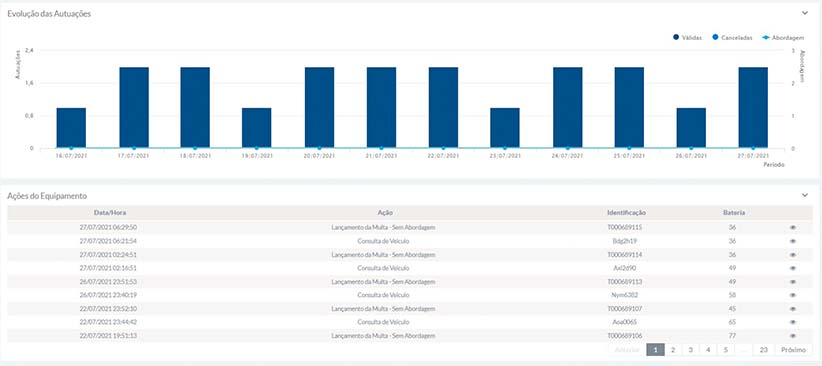Viewport: 822px width, 366px height.
Task: Go to page 3 of actions
Action: 691,350
